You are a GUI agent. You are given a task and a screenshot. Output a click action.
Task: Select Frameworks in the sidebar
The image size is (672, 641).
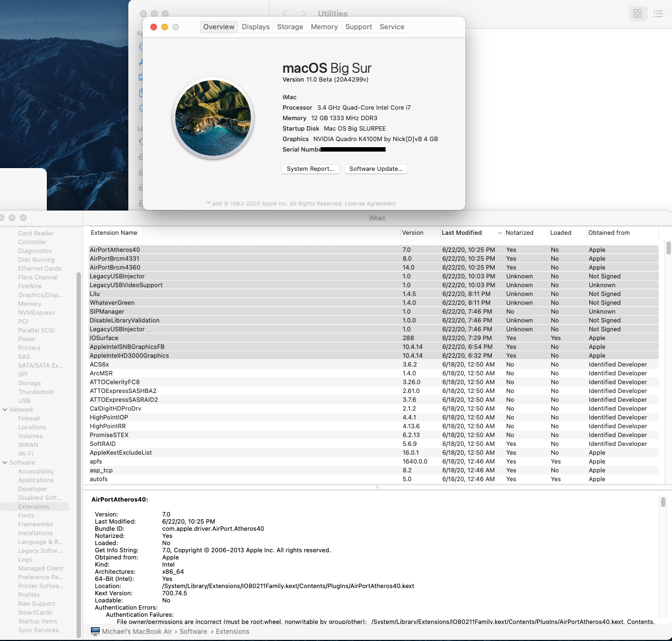pos(35,524)
